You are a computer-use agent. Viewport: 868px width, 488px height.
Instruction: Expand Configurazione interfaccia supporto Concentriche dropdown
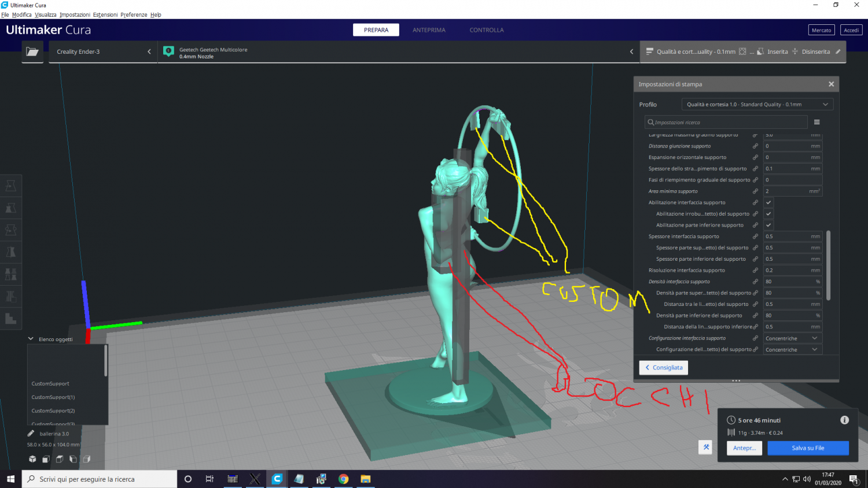(x=791, y=338)
